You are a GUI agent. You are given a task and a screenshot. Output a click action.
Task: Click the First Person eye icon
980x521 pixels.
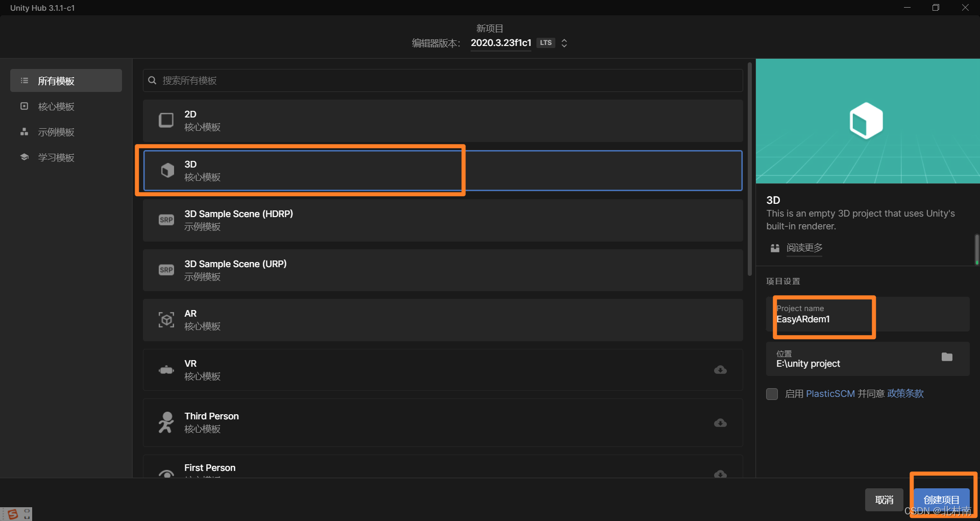point(166,473)
